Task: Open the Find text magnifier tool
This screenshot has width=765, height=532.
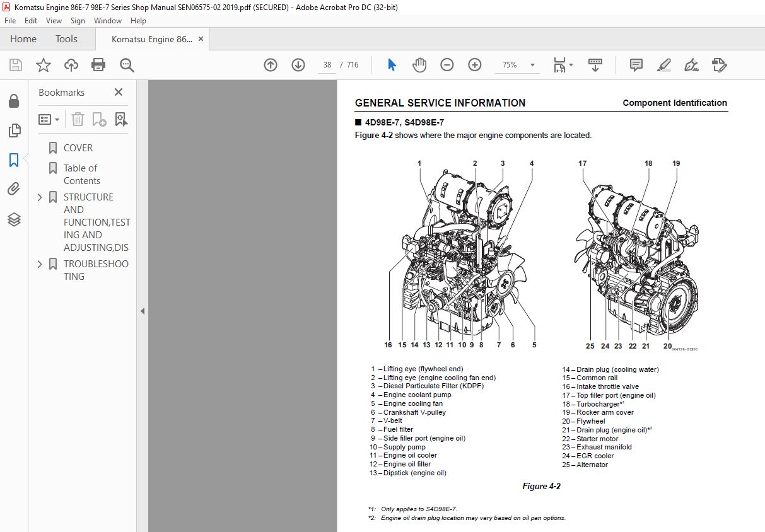Action: [127, 65]
